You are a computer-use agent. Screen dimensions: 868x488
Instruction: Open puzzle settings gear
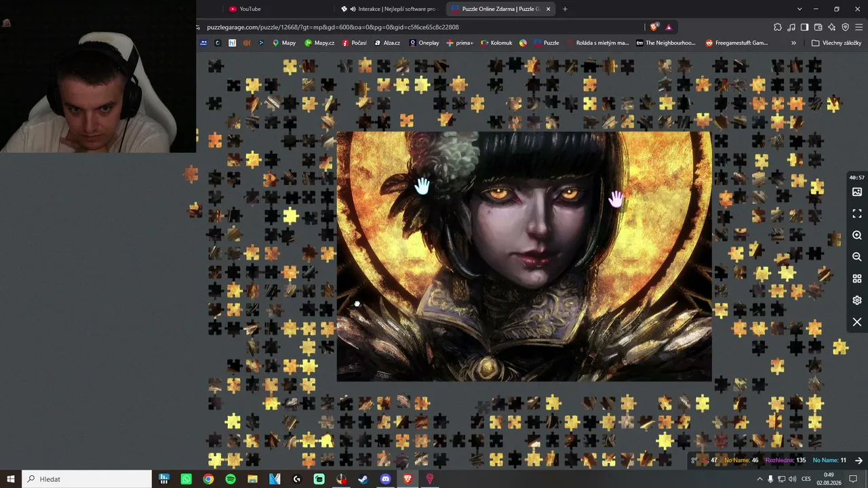(x=857, y=300)
